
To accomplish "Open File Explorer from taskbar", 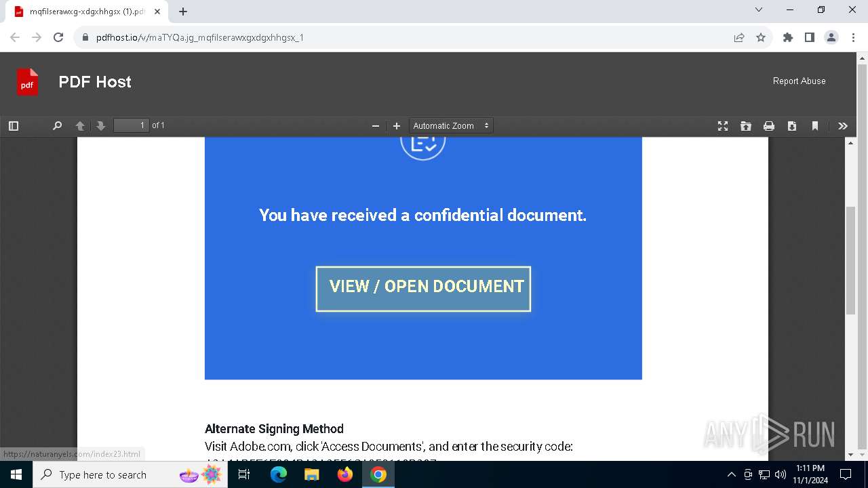I will tap(312, 474).
